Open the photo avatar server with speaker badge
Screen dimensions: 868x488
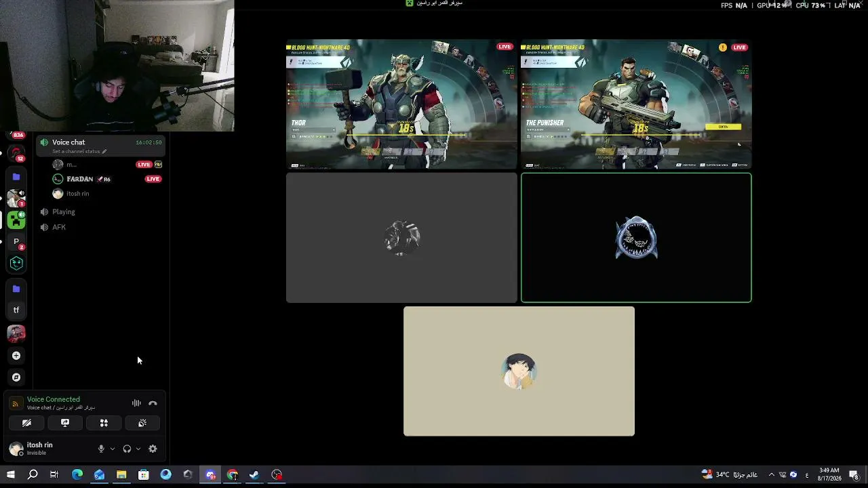coord(16,198)
